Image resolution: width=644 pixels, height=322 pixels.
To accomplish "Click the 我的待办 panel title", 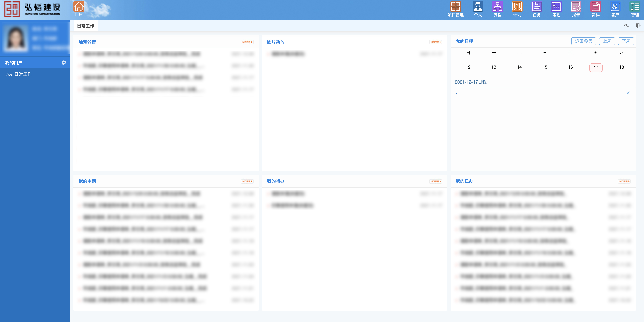I will tap(275, 181).
